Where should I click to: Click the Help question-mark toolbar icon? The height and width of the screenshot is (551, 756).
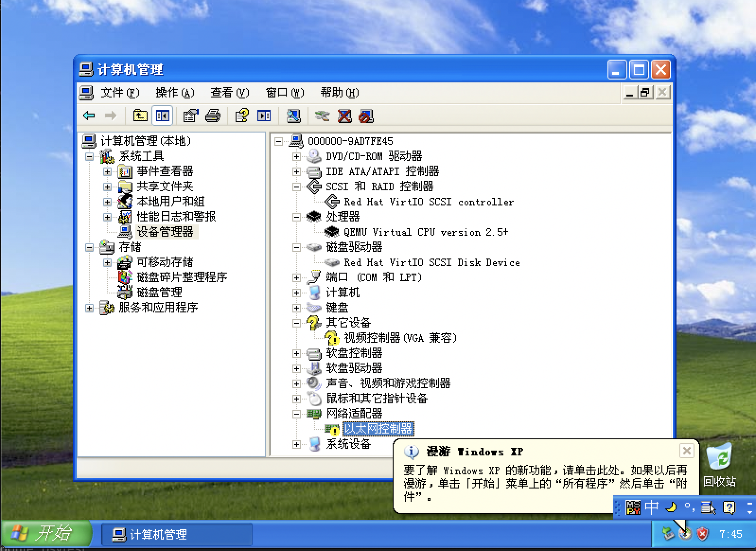coord(242,116)
